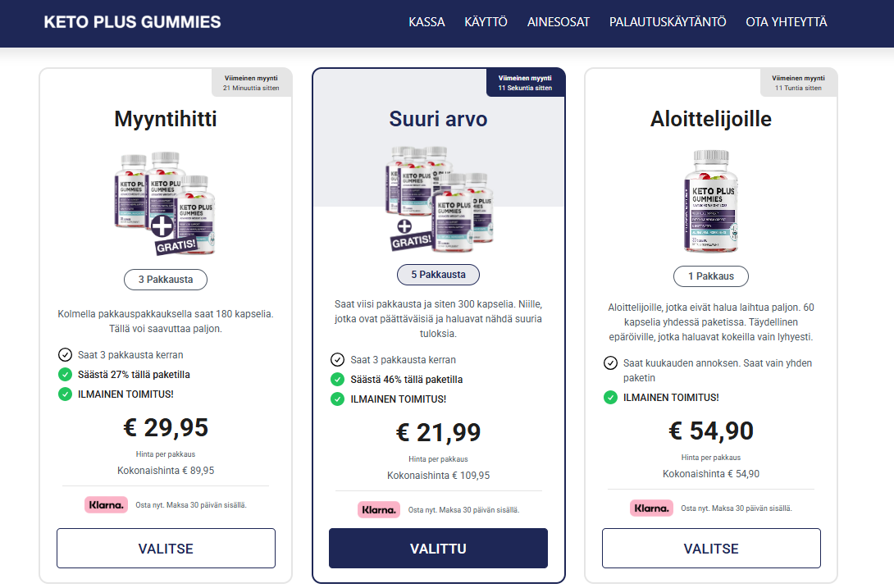Click the Klarna logo in Myyntihitti card
This screenshot has width=894, height=588.
click(106, 505)
